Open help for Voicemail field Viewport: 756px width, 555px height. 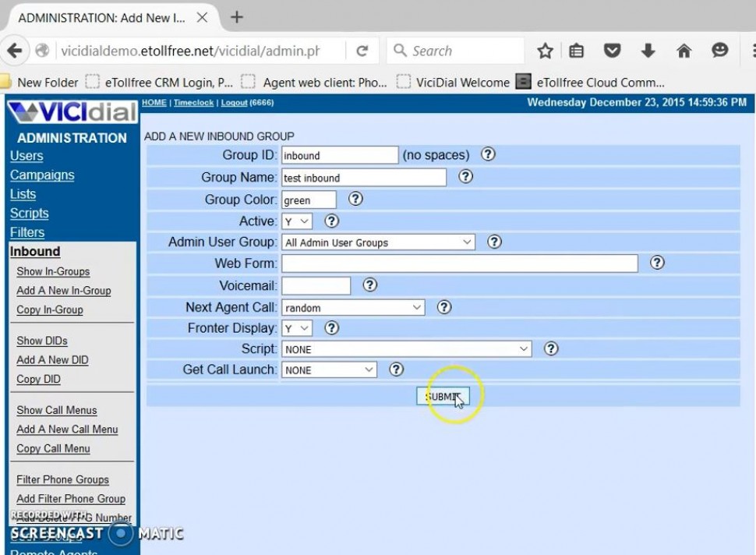click(369, 285)
